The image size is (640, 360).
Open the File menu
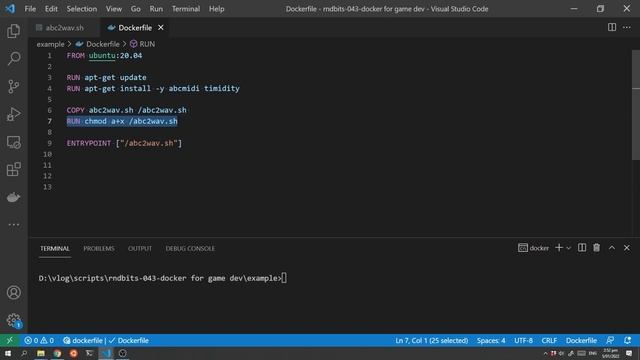point(30,9)
